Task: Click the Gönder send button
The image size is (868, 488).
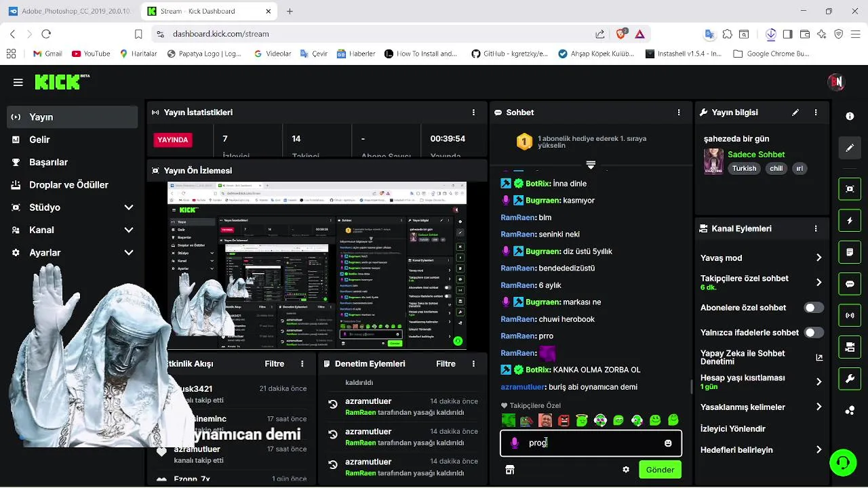Action: pos(660,470)
